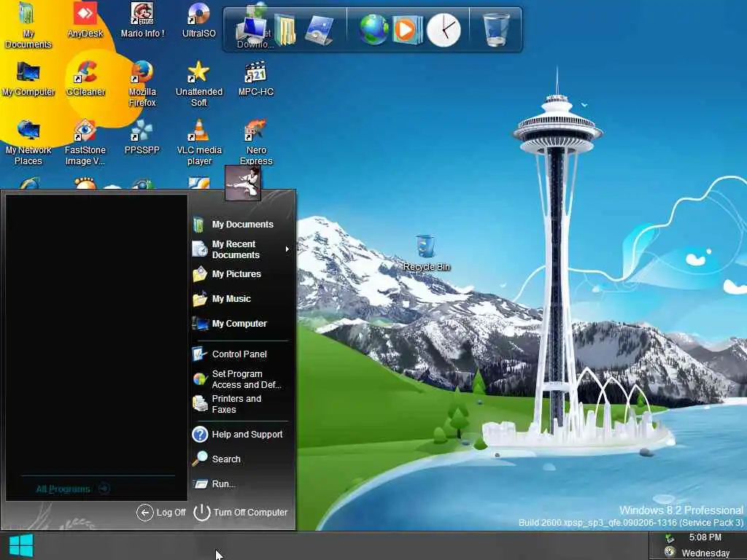Launch the Nero Express desktop shortcut
Screen dimensions: 747x560
pos(256,142)
